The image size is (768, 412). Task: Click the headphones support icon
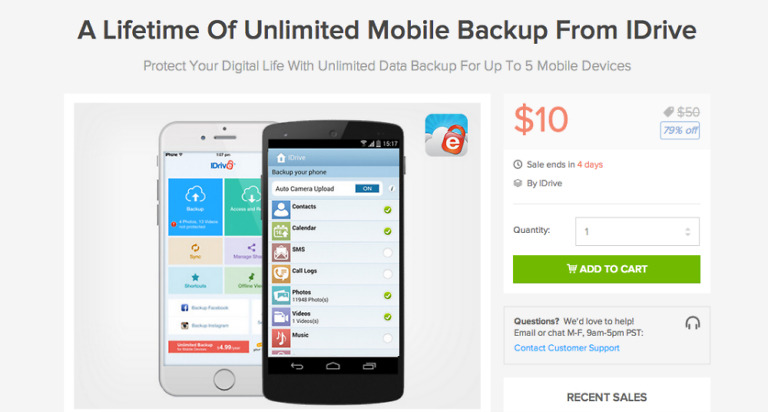coord(692,323)
